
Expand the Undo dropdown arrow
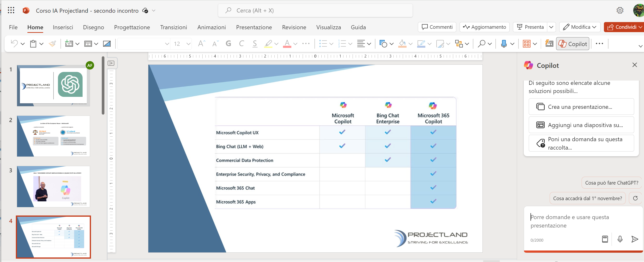click(23, 44)
